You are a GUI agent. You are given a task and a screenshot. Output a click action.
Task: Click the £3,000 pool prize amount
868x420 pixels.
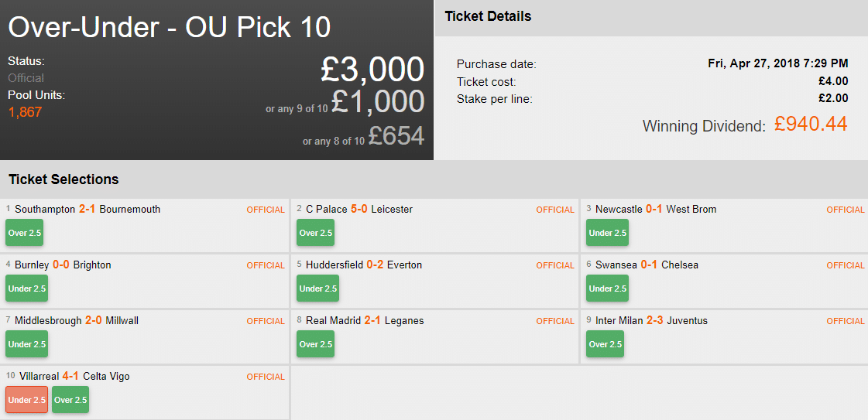point(372,70)
